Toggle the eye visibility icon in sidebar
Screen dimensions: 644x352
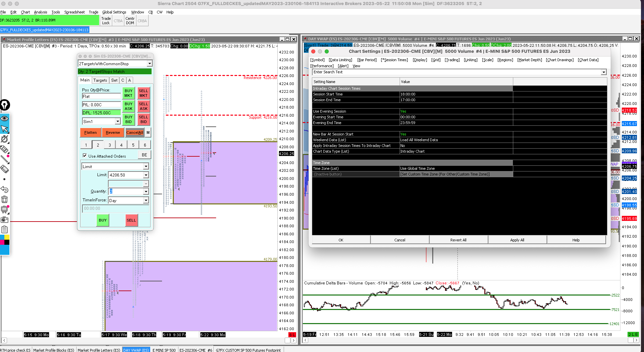pyautogui.click(x=5, y=118)
